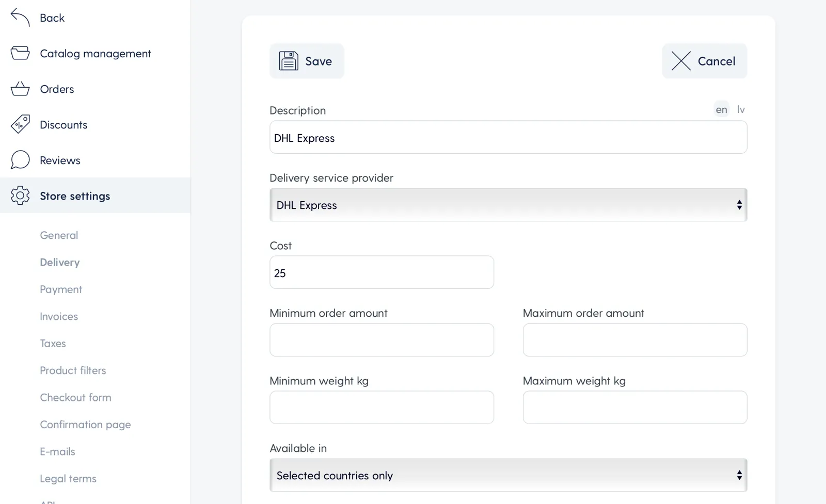Screen dimensions: 826x504
Task: Click the Reviews speech bubble icon
Action: [x=20, y=160]
